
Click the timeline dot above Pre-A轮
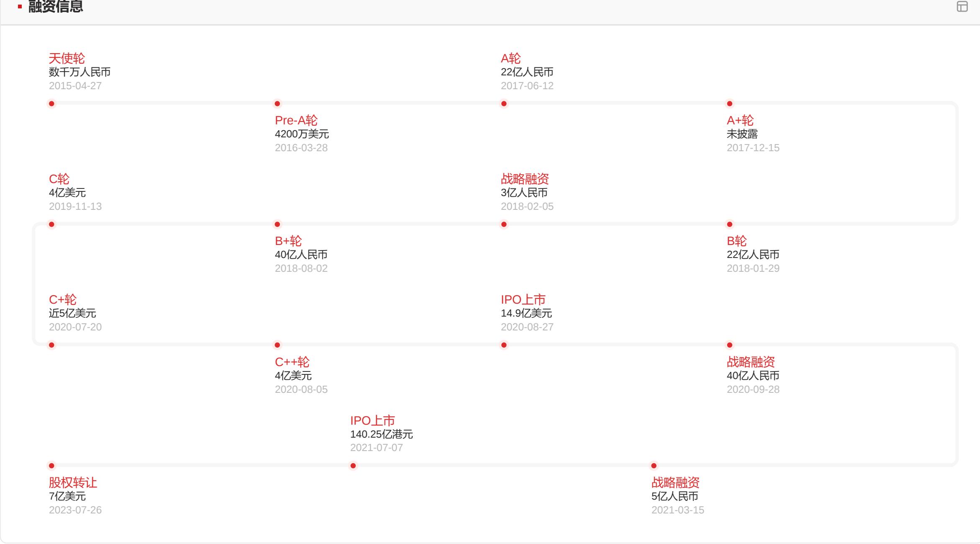coord(277,103)
